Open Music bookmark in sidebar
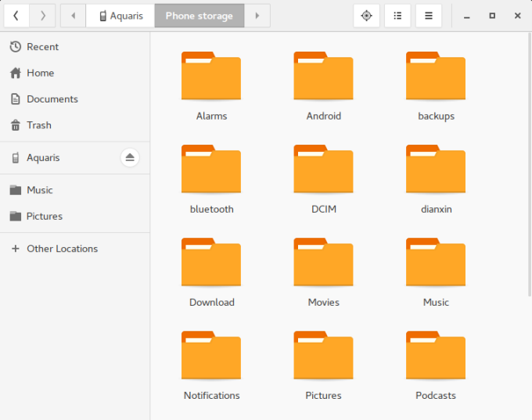 tap(39, 190)
